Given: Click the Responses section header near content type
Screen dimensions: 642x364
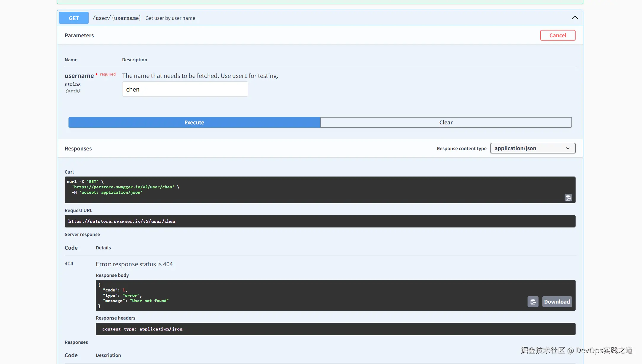Looking at the screenshot, I should (78, 149).
